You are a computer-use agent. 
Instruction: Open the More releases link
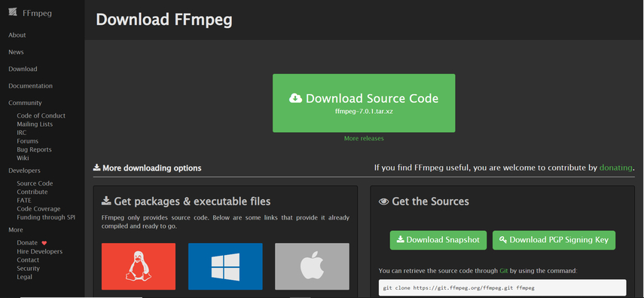[x=364, y=138]
